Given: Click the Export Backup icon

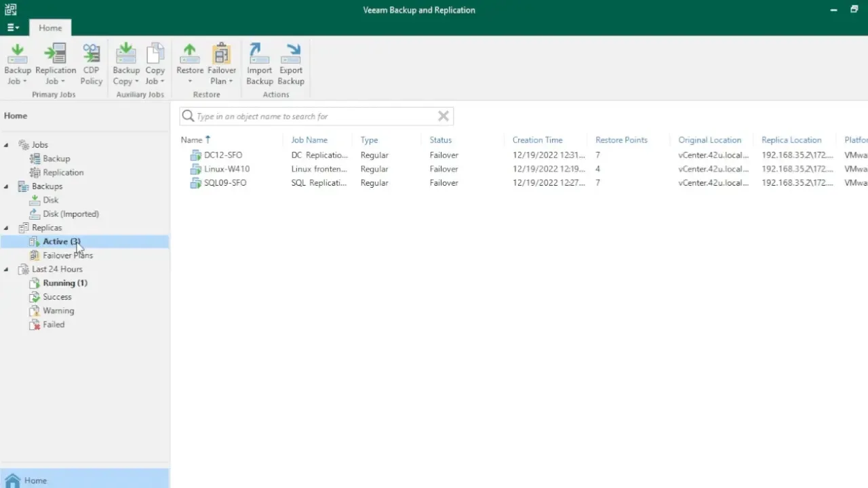Looking at the screenshot, I should tap(291, 64).
